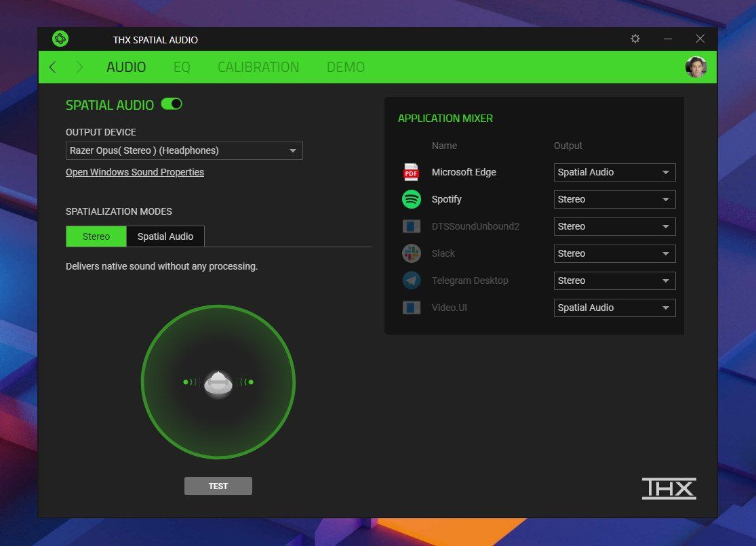This screenshot has height=546, width=756.
Task: Click the Telegram Desktop app icon
Action: tap(411, 280)
